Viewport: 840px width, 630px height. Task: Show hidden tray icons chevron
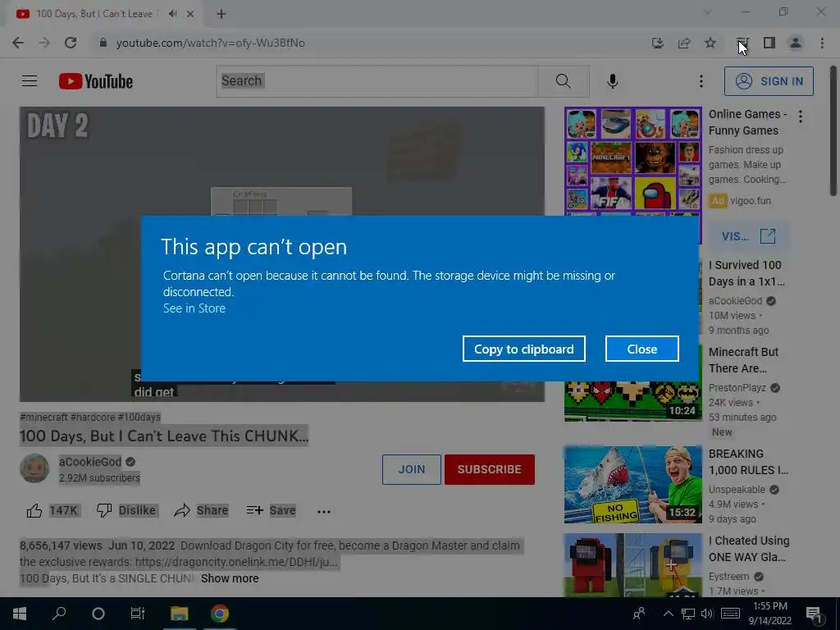668,614
